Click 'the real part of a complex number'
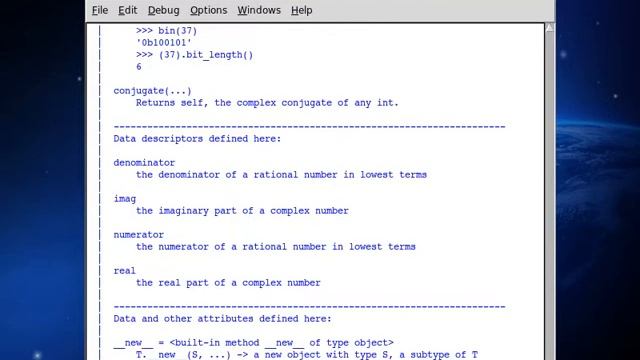 tap(228, 283)
